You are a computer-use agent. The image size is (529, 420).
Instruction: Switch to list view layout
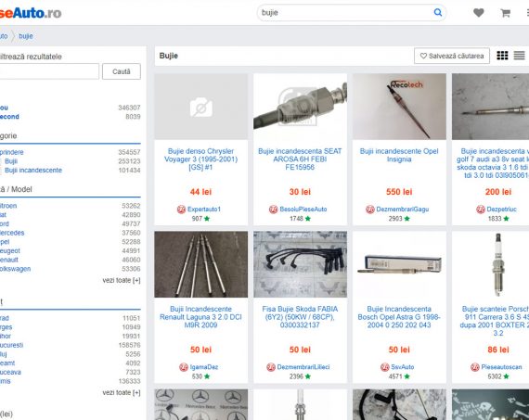519,56
